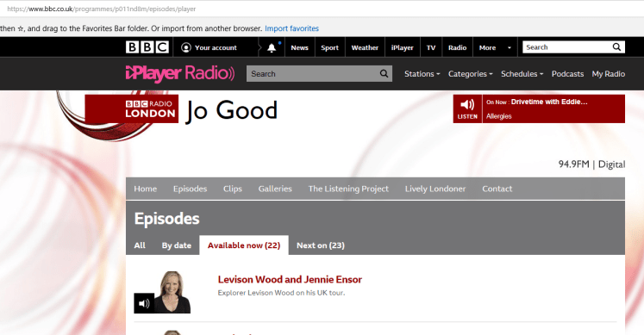Open the News link
Screen dimensions: 644x335
pyautogui.click(x=299, y=47)
